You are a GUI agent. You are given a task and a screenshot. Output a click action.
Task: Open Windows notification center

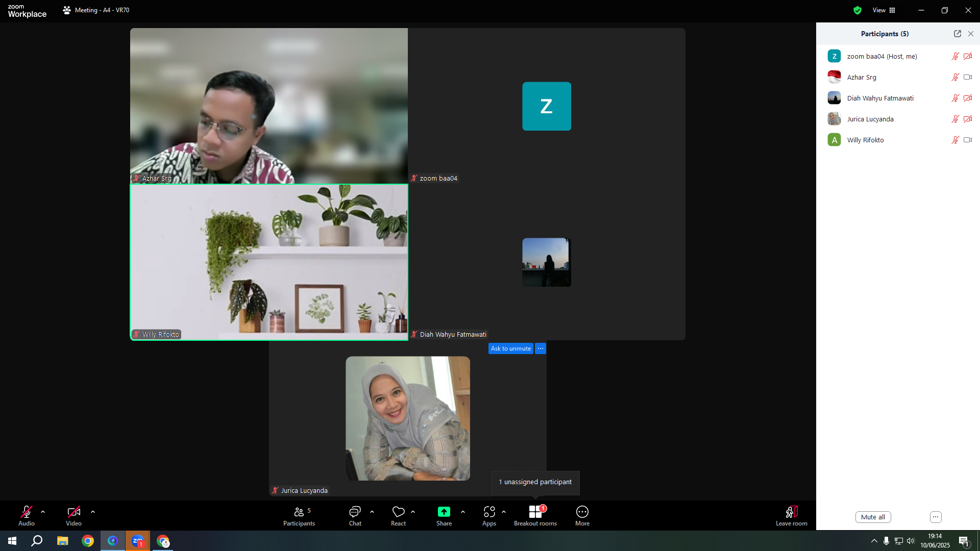point(964,541)
